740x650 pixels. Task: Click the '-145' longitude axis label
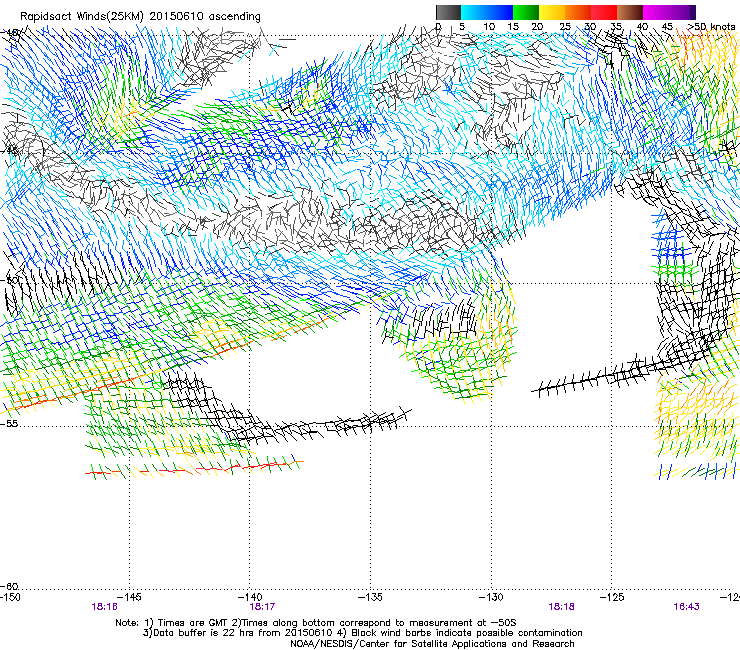coord(130,597)
